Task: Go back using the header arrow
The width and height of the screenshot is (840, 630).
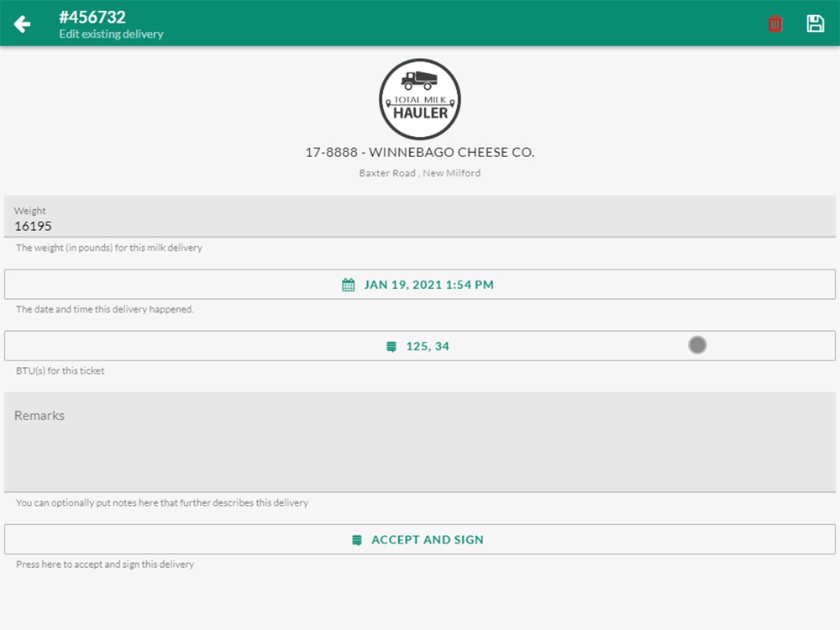Action: (22, 24)
